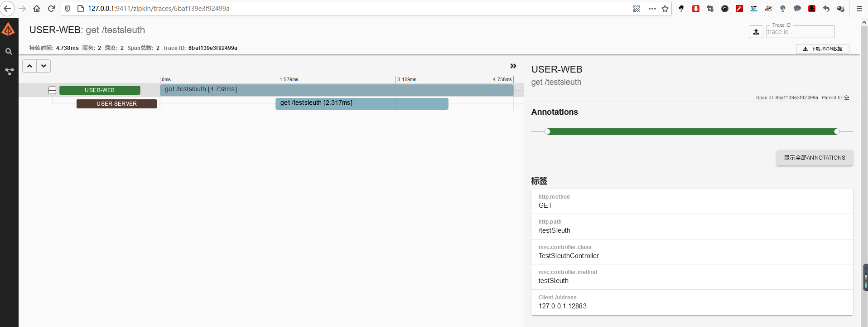The image size is (868, 327).
Task: Open the browser hamburger menu
Action: 859,9
